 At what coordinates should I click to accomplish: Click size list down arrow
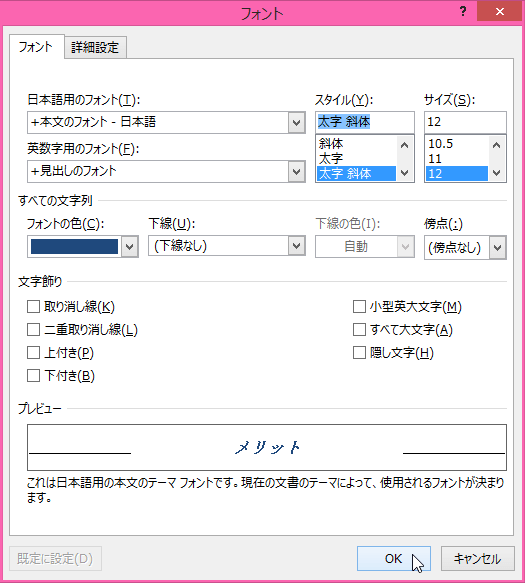(496, 173)
